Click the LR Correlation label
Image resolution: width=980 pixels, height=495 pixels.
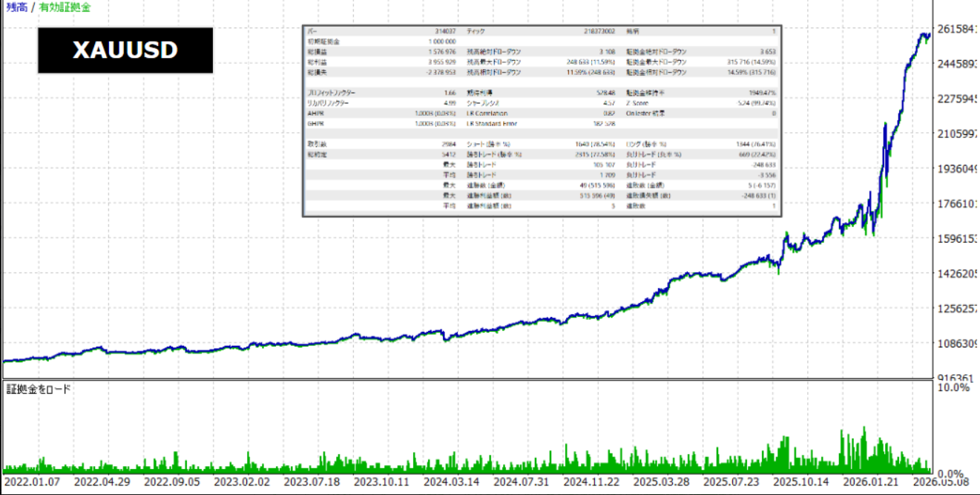pyautogui.click(x=487, y=113)
